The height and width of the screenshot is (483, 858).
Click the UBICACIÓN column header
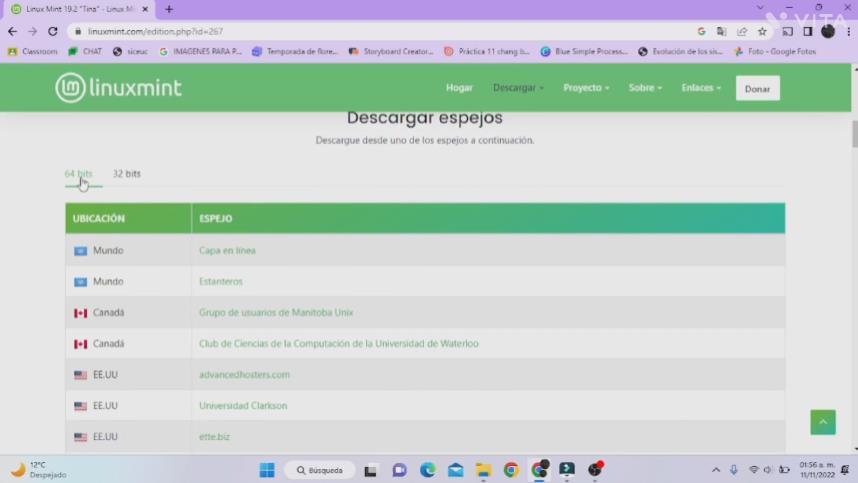click(x=129, y=218)
